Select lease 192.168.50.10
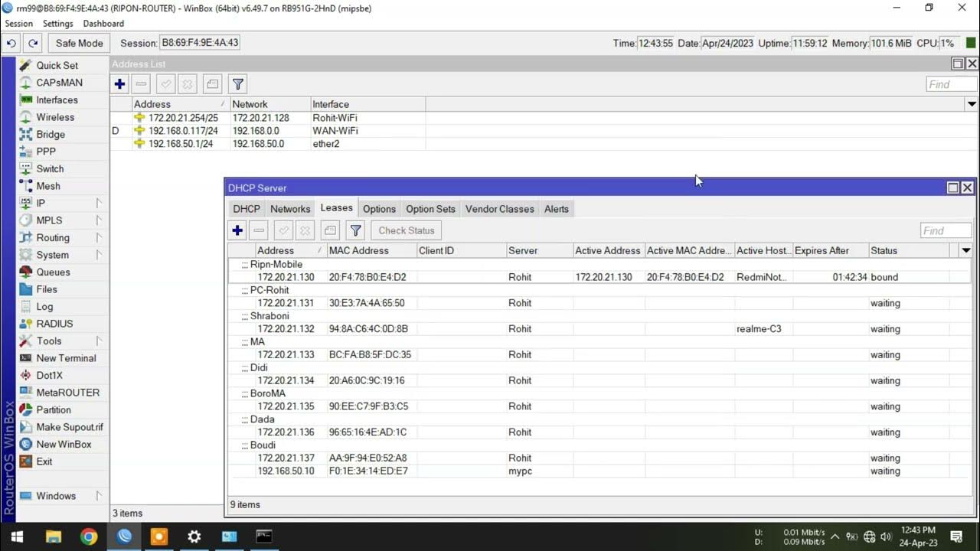This screenshot has height=551, width=980. tap(599, 471)
